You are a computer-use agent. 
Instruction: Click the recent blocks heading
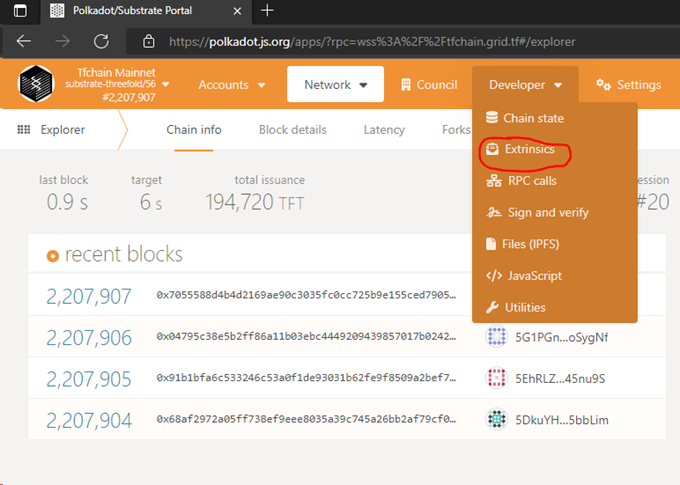tap(124, 254)
